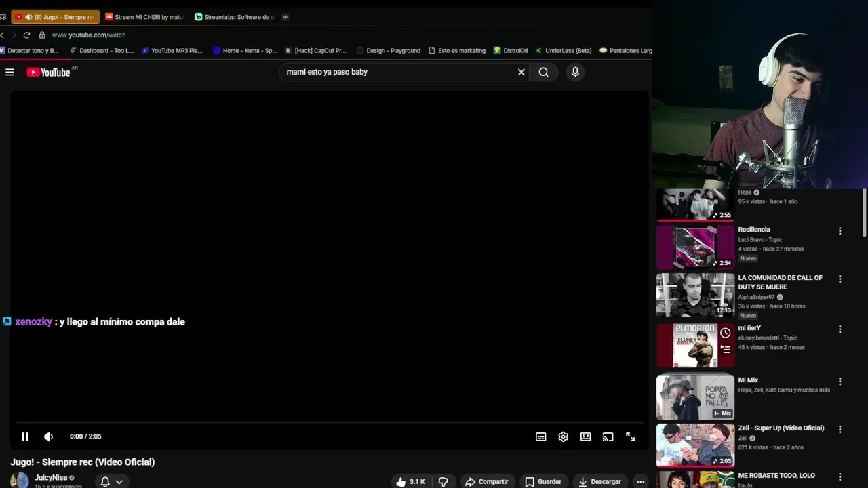This screenshot has width=868, height=488.
Task: Open the '[Hack] CapCut Pr...' bookmark
Action: 315,50
